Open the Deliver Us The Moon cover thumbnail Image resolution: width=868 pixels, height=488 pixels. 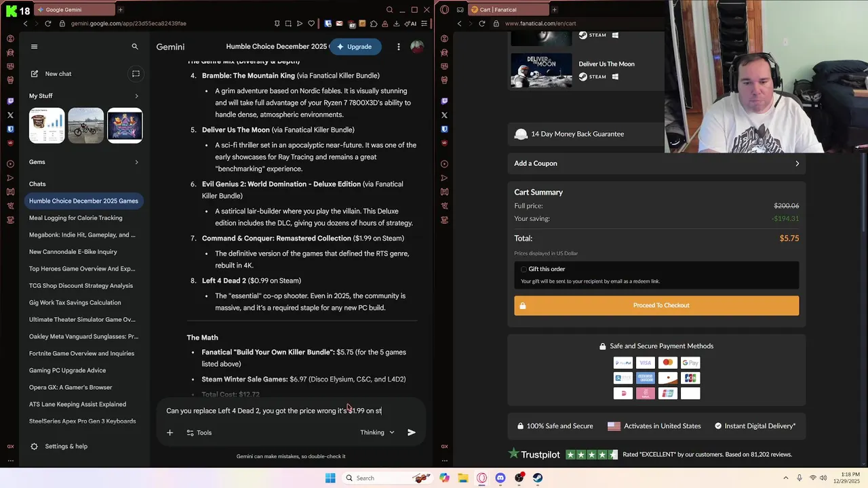tap(541, 70)
